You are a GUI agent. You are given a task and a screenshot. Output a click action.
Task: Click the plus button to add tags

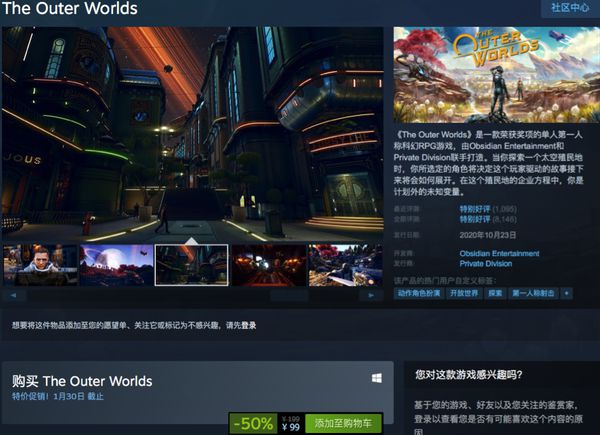pyautogui.click(x=566, y=293)
